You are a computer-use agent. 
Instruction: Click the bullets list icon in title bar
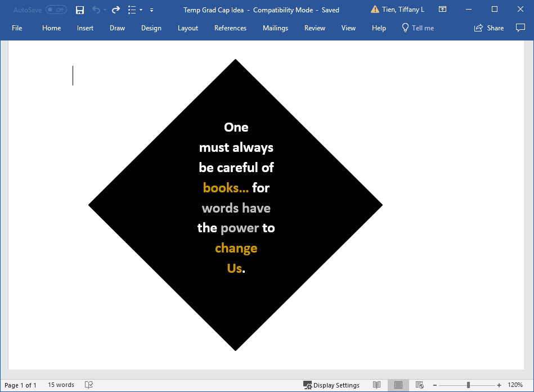click(x=132, y=10)
